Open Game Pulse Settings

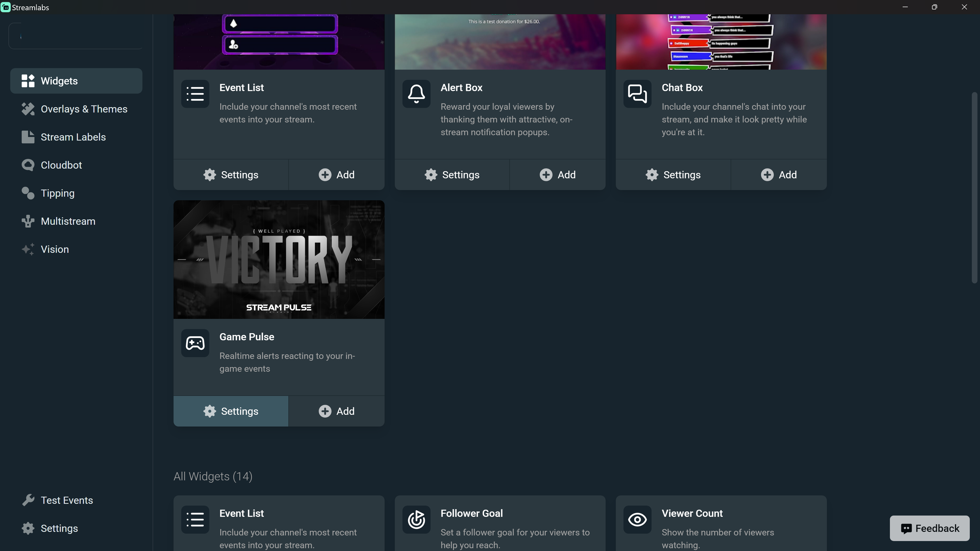pyautogui.click(x=231, y=411)
